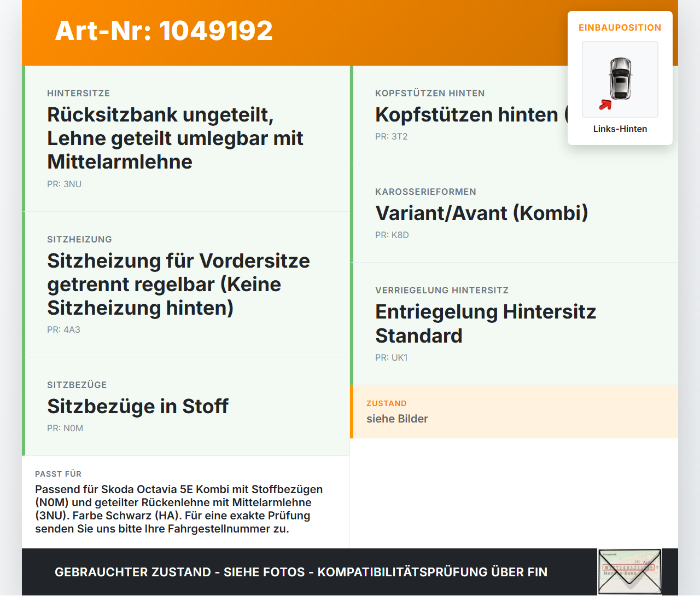Click the PR: 4A3 code
The height and width of the screenshot is (596, 700).
(x=63, y=329)
